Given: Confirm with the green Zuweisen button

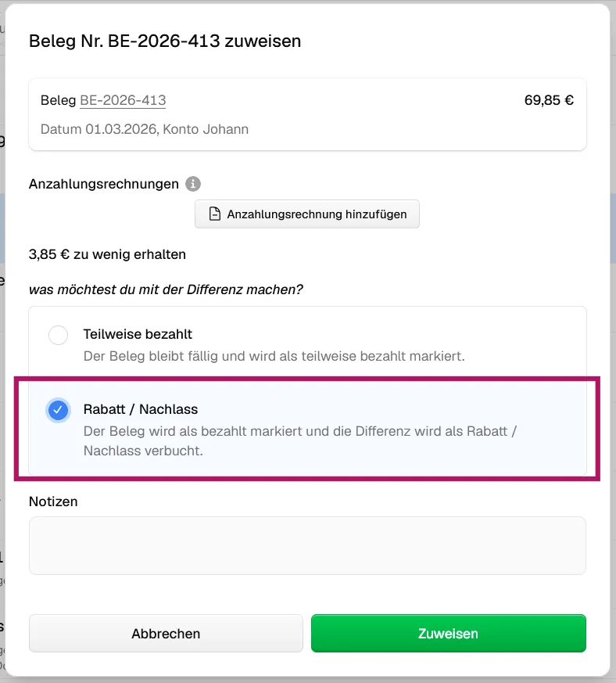Looking at the screenshot, I should click(448, 633).
